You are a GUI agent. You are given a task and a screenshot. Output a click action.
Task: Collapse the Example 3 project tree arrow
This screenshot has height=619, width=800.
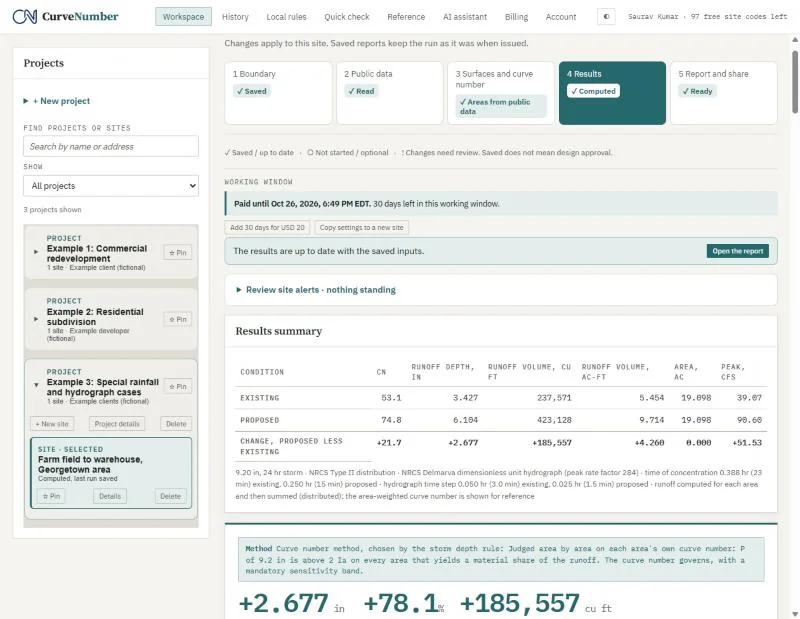[36, 385]
